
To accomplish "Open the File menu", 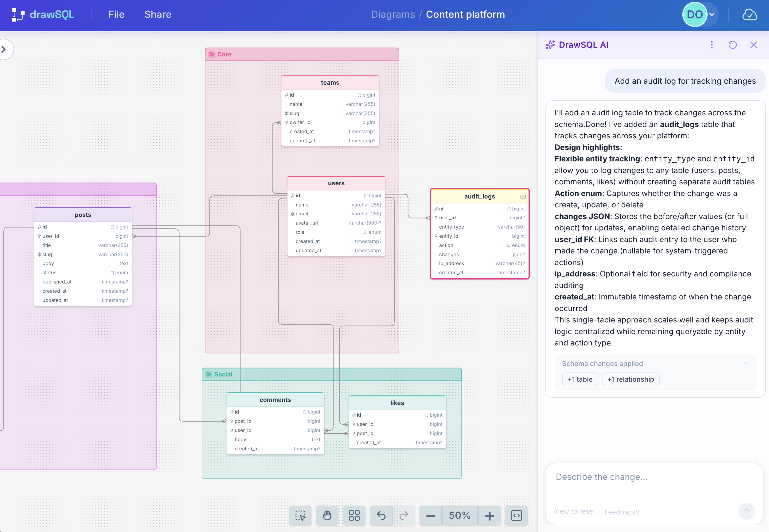I will [116, 15].
